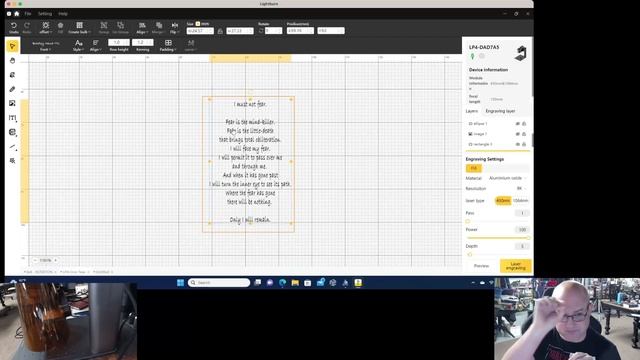Switch to the Layers tab
This screenshot has height=360, width=640.
pos(471,111)
